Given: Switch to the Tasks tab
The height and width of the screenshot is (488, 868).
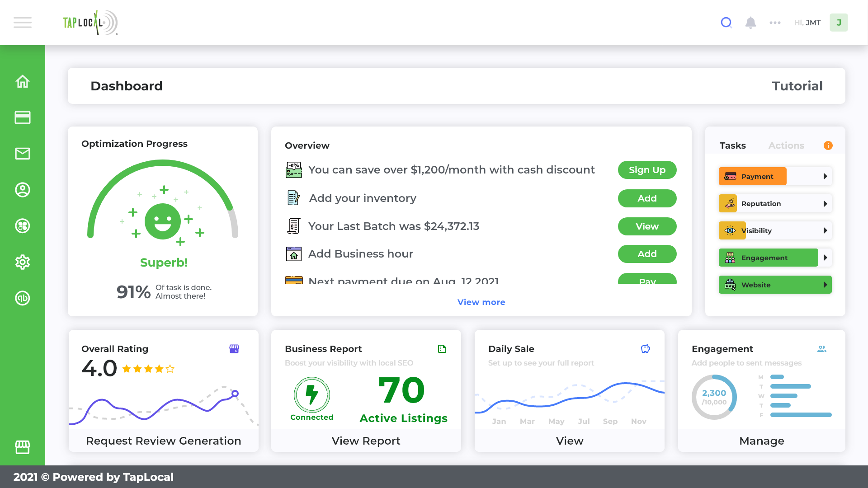Looking at the screenshot, I should click(732, 145).
